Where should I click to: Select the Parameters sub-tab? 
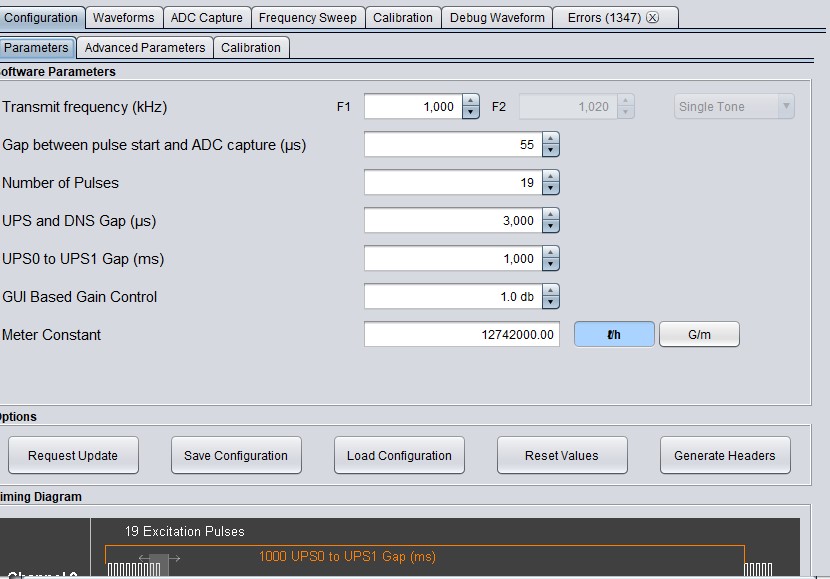(37, 48)
